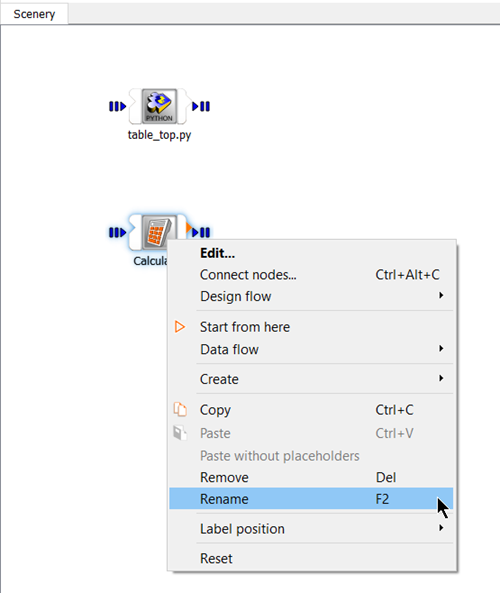Click the output port of table_top.py
The height and width of the screenshot is (593, 500).
coord(201,106)
